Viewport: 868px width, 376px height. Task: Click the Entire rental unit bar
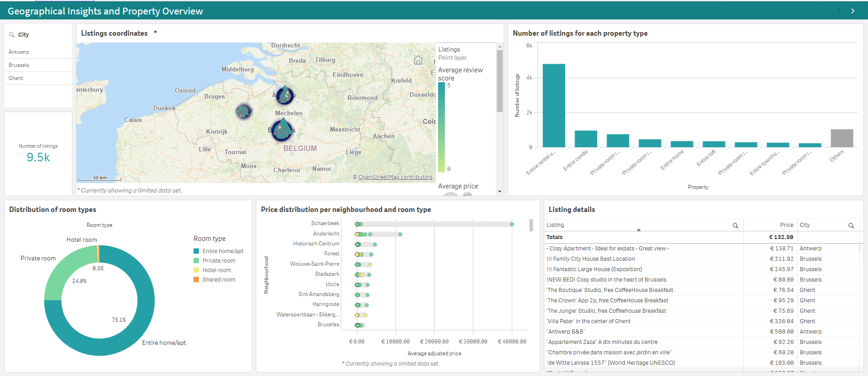coord(554,105)
